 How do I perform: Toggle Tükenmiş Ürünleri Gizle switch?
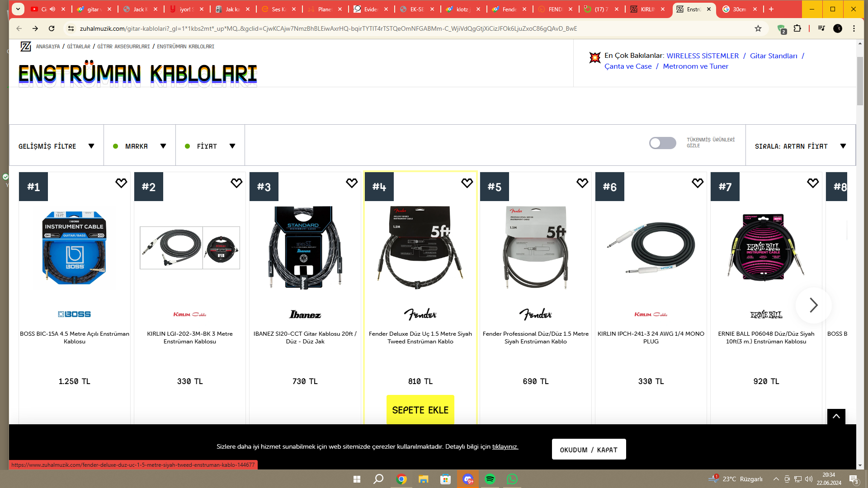point(663,143)
